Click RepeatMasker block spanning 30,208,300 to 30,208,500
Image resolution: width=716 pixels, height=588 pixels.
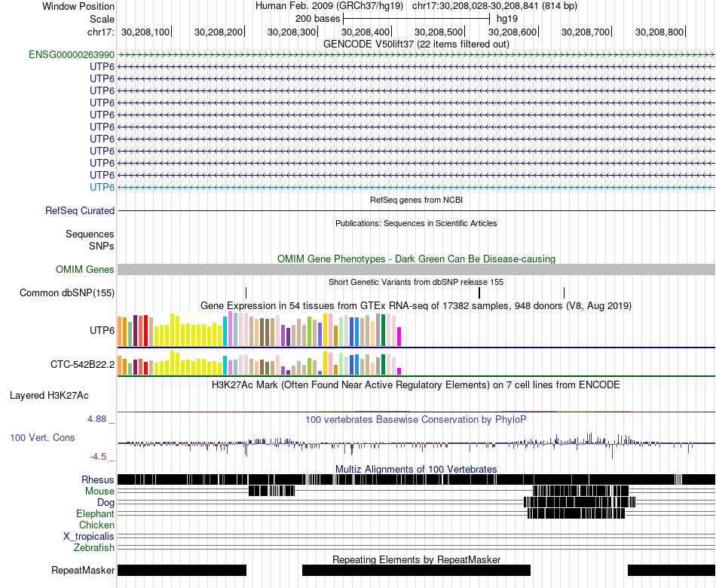click(x=416, y=570)
